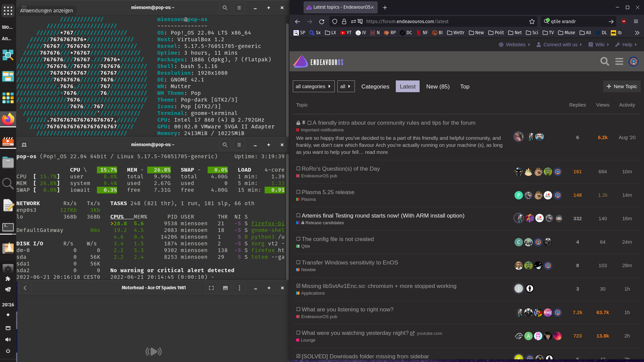The image size is (644, 362).
Task: Search the EndeavourOS forum
Action: tap(605, 61)
